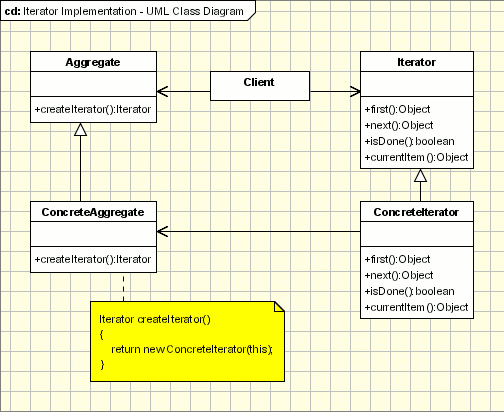Screen dimensions: 504x412
Task: Select Iterator's currentItem():Object method
Action: [417, 157]
